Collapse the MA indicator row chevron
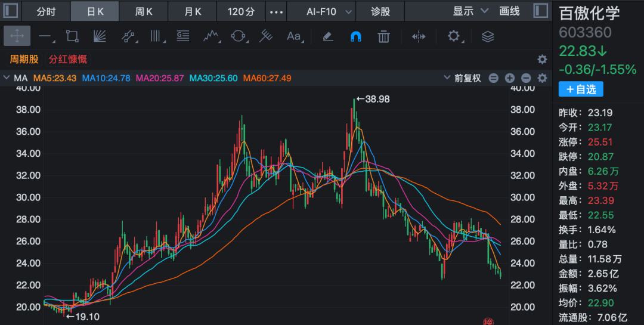Screen dimensions: 644x325 (7, 78)
